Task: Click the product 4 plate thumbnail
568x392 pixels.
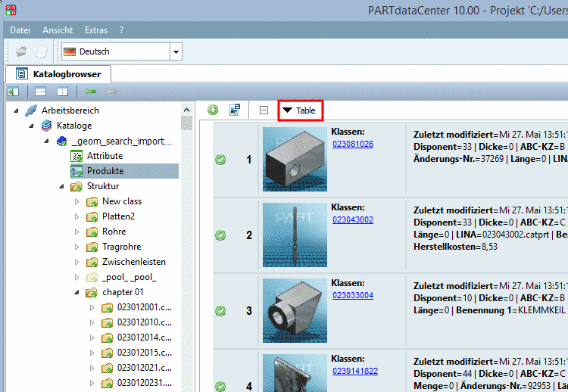Action: pyautogui.click(x=295, y=373)
